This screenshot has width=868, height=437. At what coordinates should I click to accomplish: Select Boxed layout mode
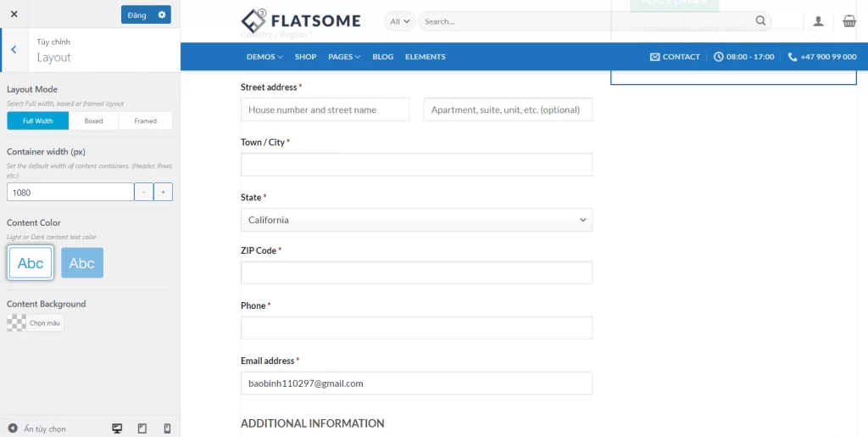(x=93, y=120)
